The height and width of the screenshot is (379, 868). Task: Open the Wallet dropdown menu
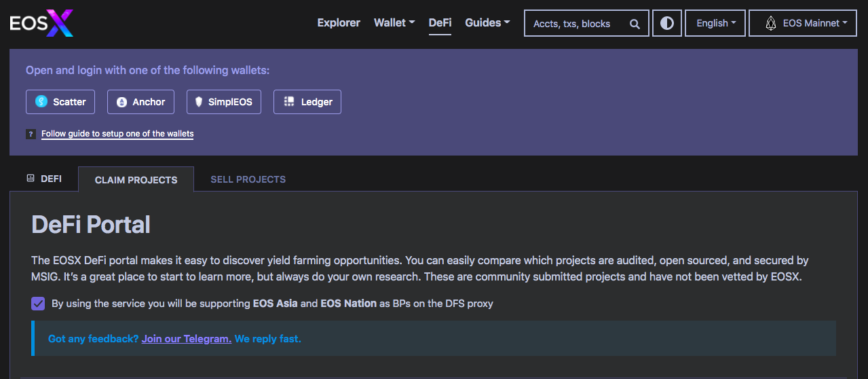(394, 23)
